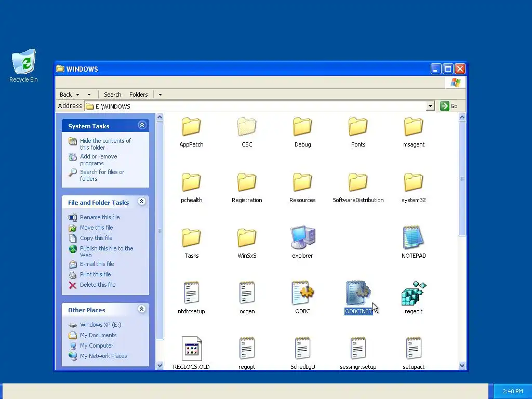This screenshot has height=399, width=532.
Task: Open the Views dropdown after Folders
Action: (160, 95)
